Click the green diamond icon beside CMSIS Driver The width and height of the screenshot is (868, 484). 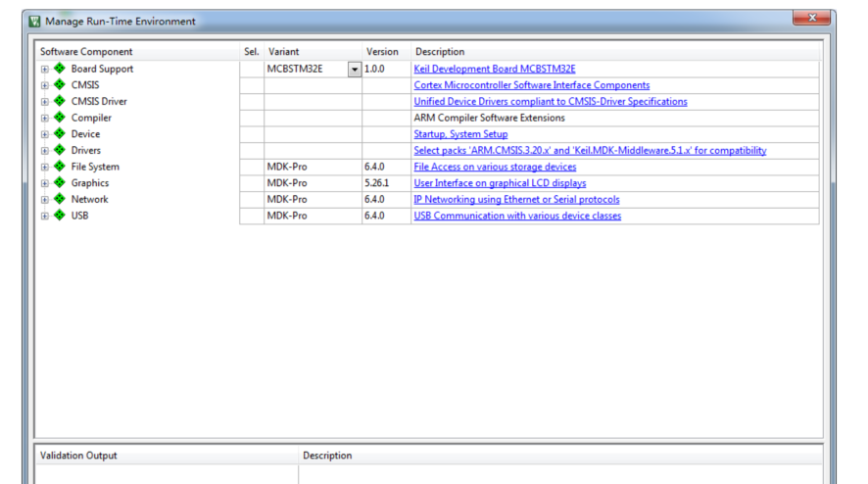[59, 101]
